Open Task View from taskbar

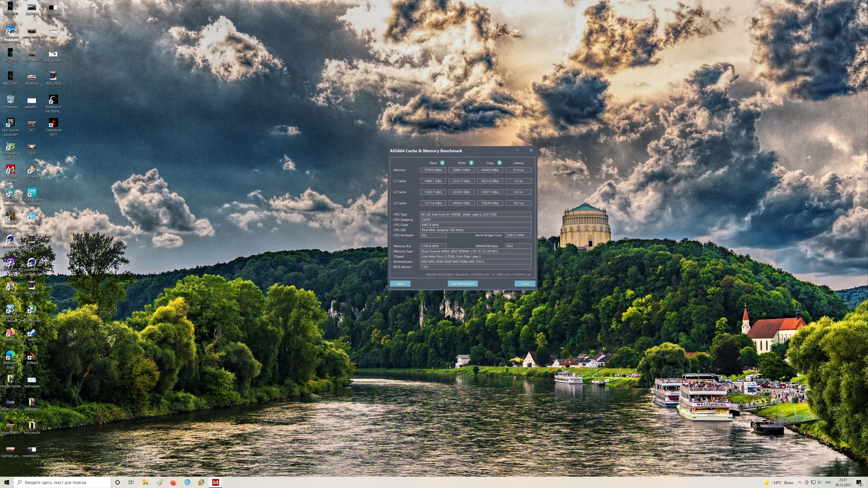[x=131, y=482]
